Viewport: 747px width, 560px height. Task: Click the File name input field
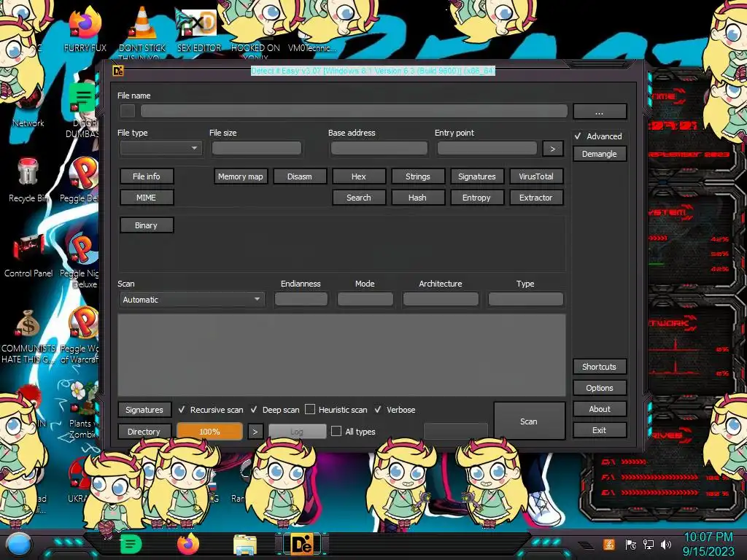click(354, 111)
